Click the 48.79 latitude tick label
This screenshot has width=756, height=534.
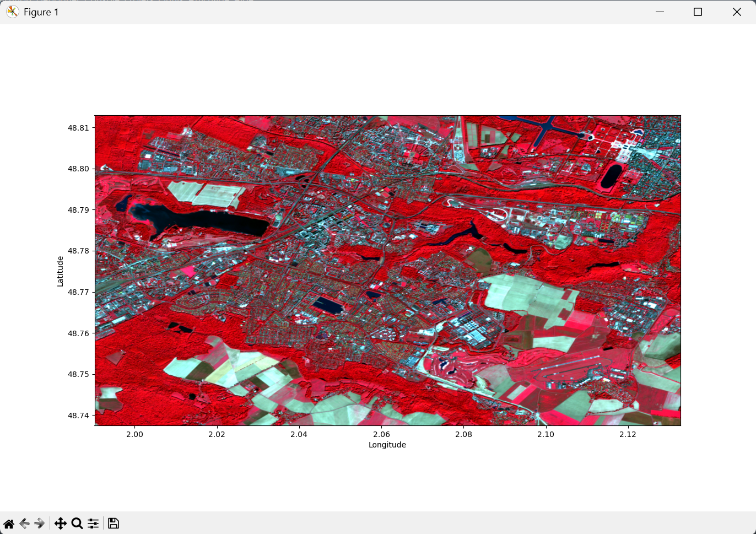pyautogui.click(x=78, y=210)
